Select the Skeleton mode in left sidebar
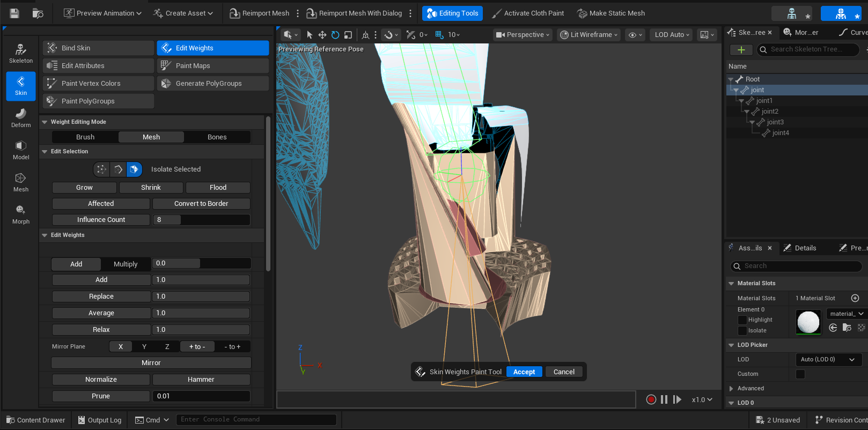868x430 pixels. pyautogui.click(x=21, y=54)
